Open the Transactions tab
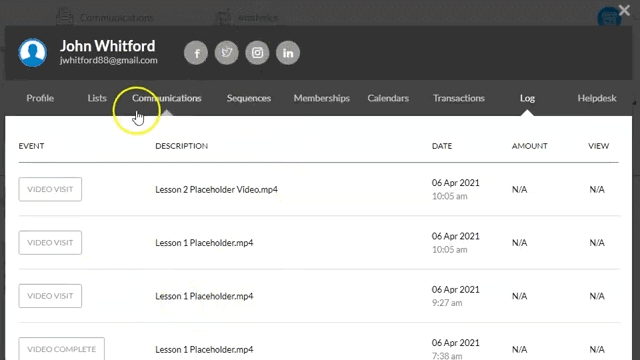Viewport: 640px width, 360px height. pyautogui.click(x=459, y=98)
